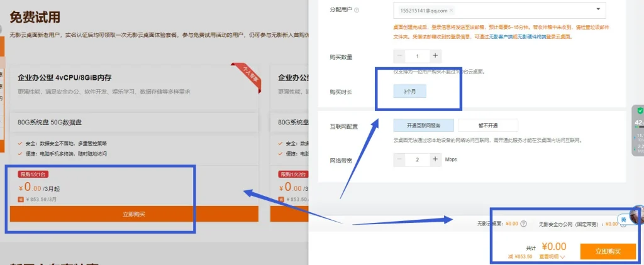The image size is (644, 265).
Task: Decrease 网络带宽 with the minus button
Action: tap(399, 160)
